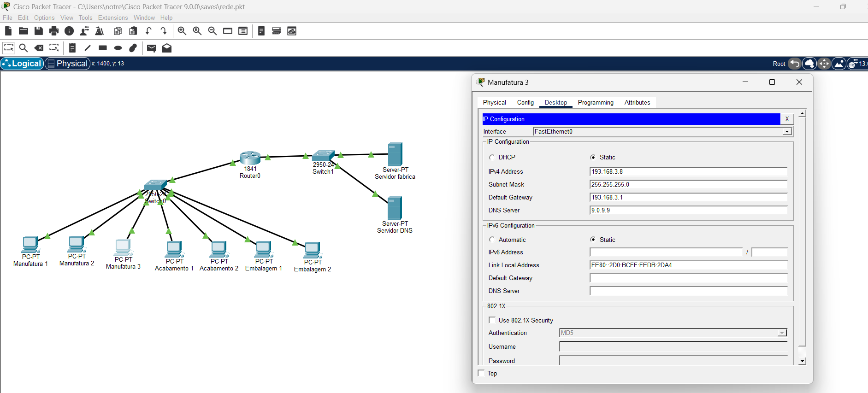Select the Inspect magnifier tool
This screenshot has width=868, height=393.
(24, 48)
